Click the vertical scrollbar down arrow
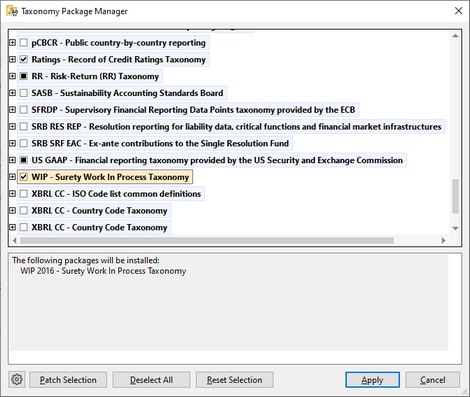This screenshot has height=397, width=470. [455, 228]
